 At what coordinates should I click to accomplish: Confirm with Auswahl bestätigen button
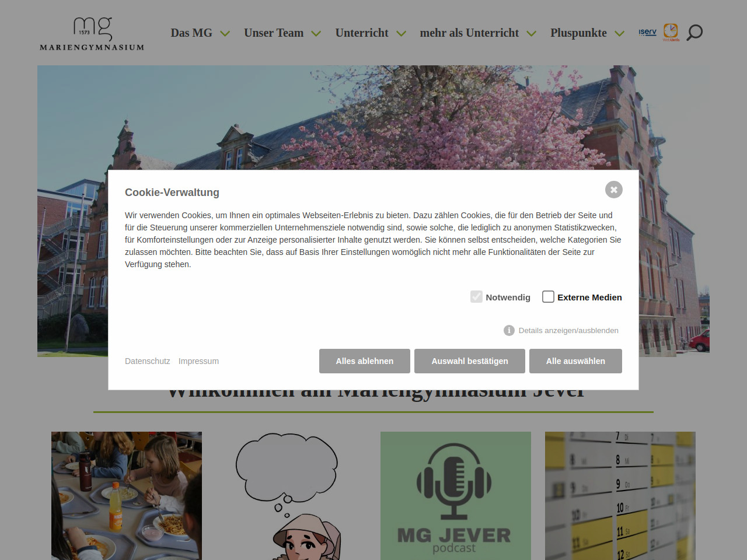point(469,361)
